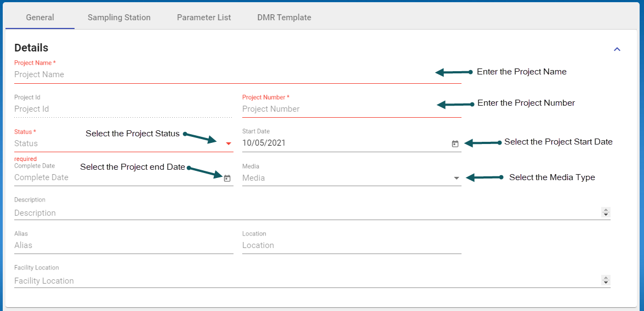Open the Status dropdown arrow
This screenshot has width=644, height=311.
[x=229, y=143]
